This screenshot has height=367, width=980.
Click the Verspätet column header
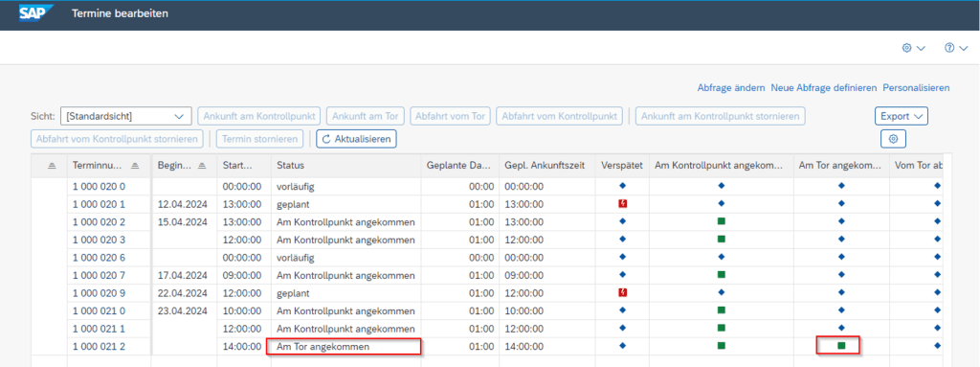point(622,166)
